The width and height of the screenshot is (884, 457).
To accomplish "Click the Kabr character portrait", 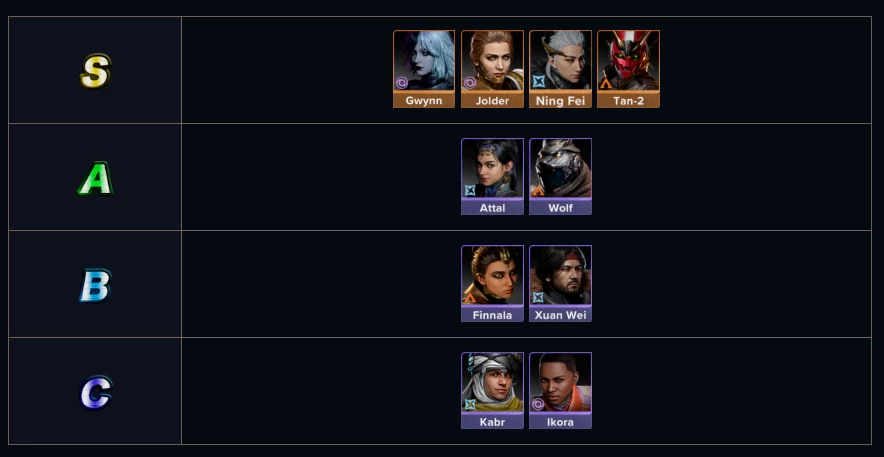I will tap(492, 383).
